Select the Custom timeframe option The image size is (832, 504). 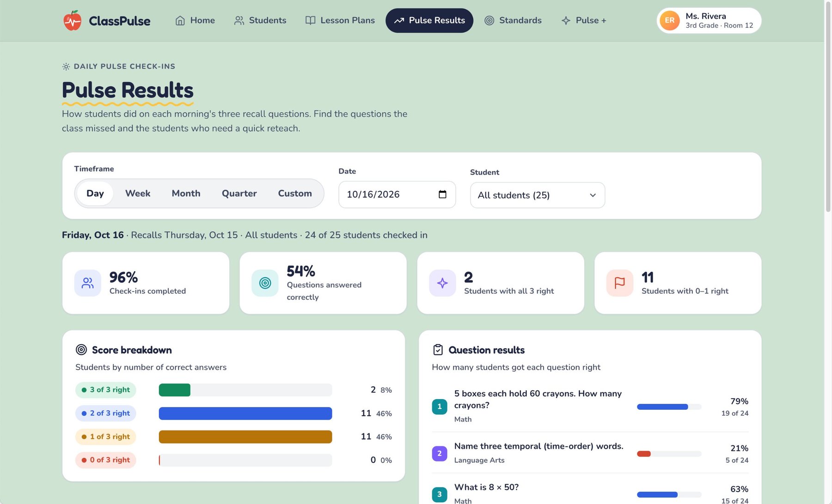(295, 194)
